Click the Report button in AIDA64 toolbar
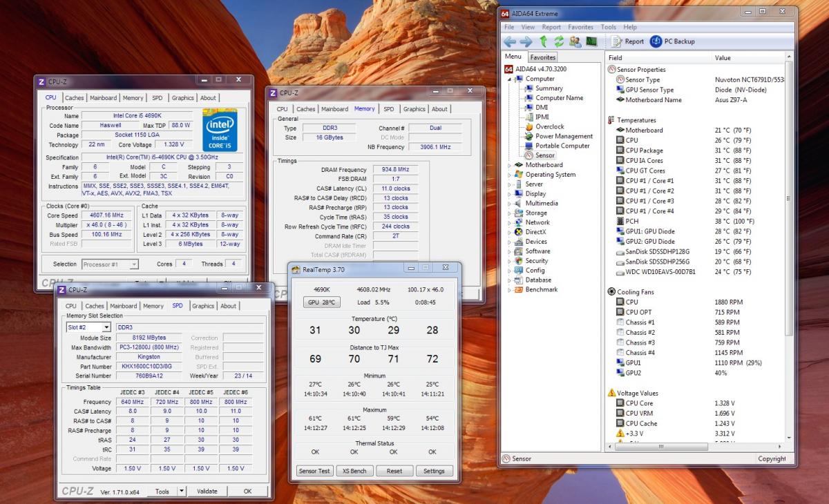The width and height of the screenshot is (829, 504). [628, 41]
